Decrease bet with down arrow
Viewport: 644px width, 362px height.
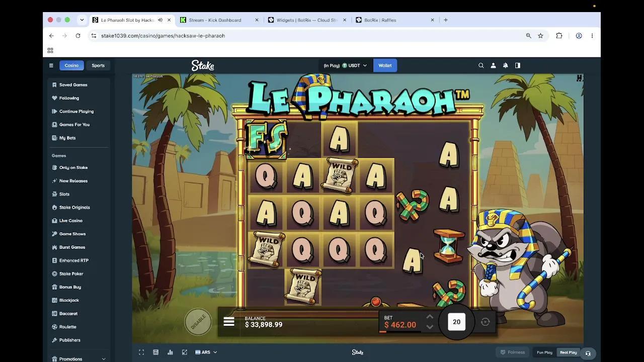[x=430, y=327]
